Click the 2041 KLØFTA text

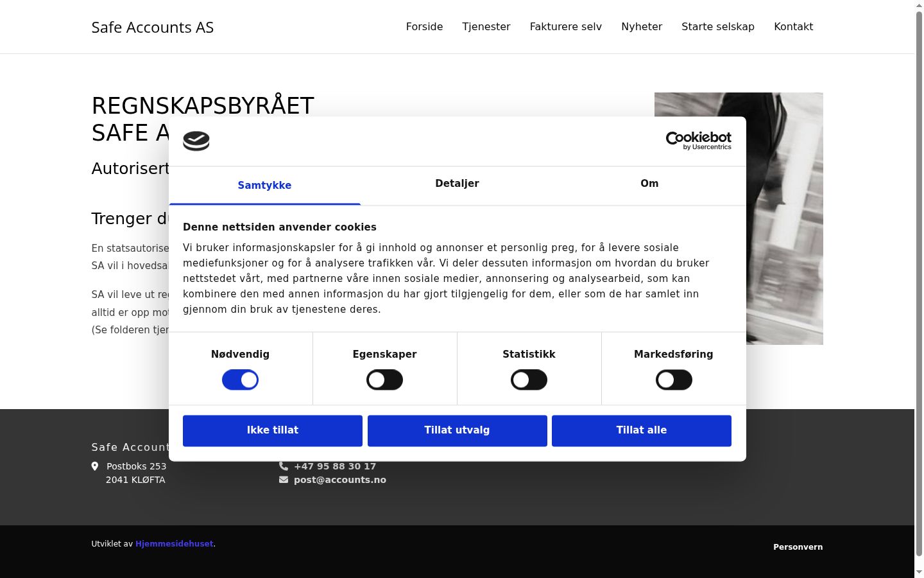135,480
